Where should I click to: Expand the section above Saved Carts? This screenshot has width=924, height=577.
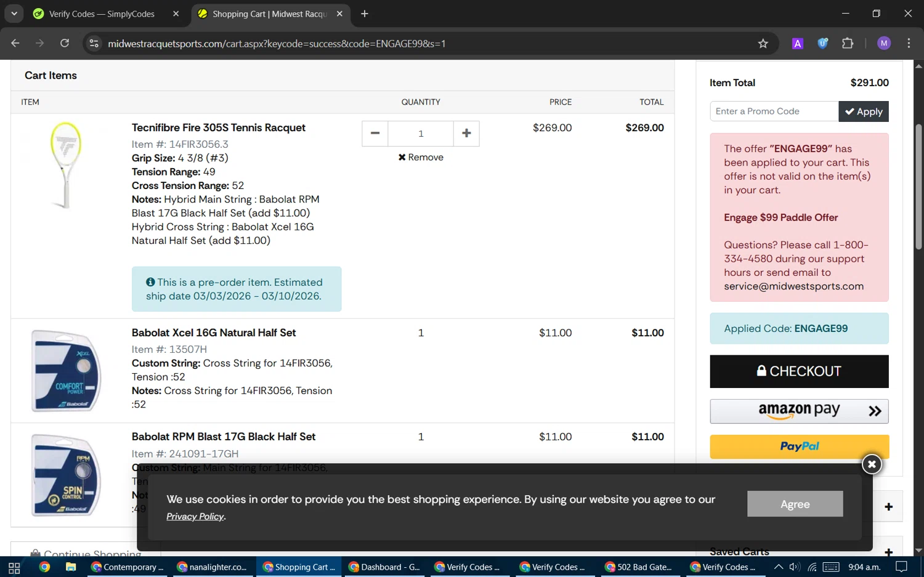888,507
